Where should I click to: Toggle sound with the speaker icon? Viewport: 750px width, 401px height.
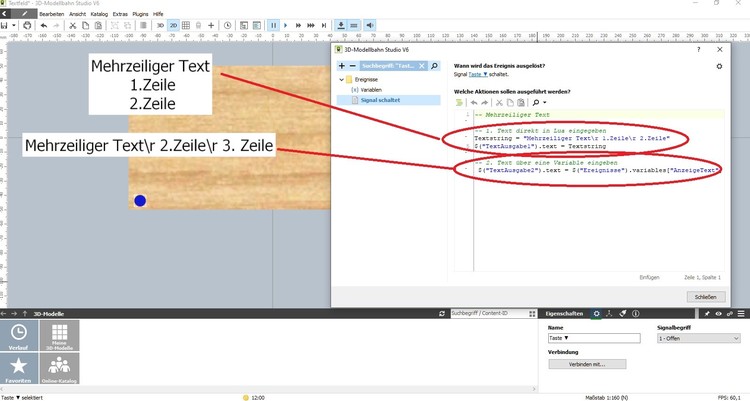coord(370,25)
